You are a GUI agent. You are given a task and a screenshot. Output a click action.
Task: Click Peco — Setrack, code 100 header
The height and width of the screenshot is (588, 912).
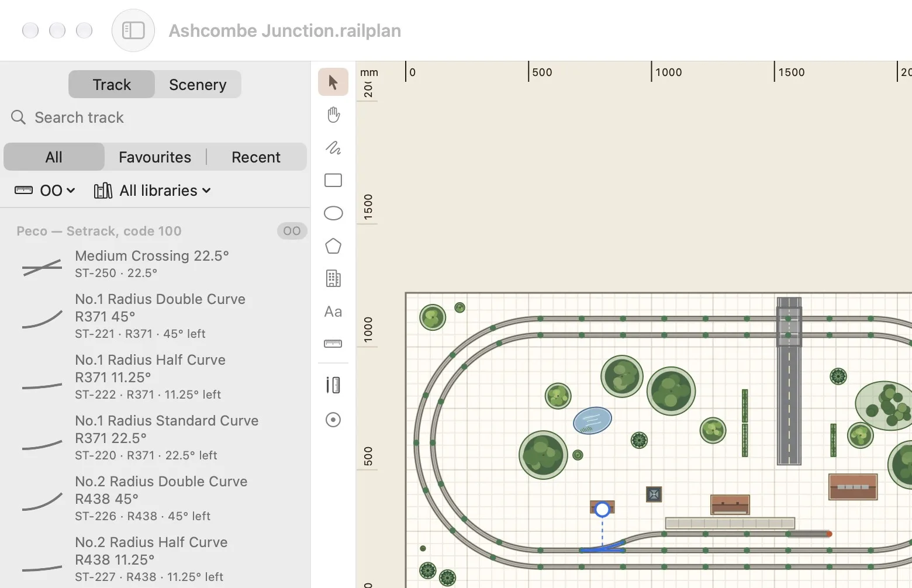pos(99,231)
